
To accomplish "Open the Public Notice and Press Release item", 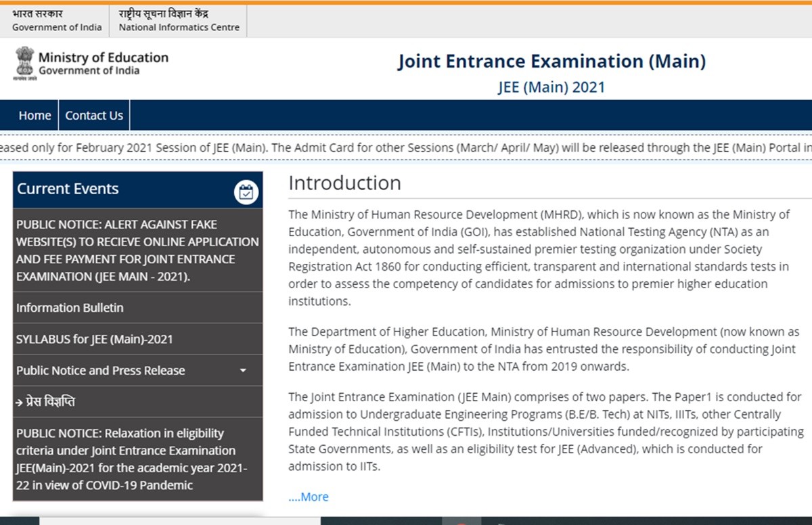I will click(x=100, y=371).
